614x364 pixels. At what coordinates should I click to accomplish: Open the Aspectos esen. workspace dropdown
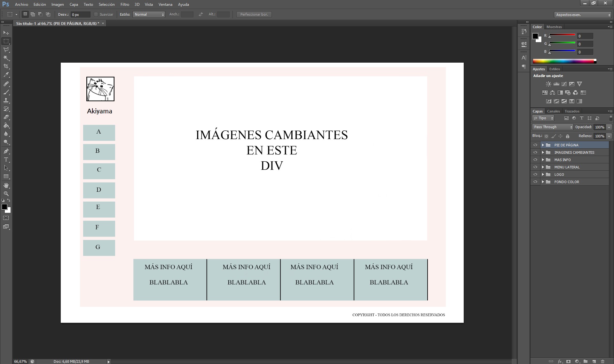(583, 15)
